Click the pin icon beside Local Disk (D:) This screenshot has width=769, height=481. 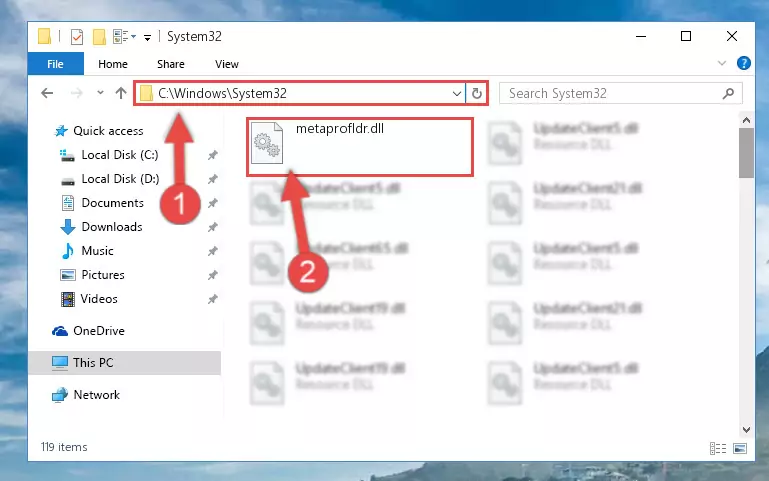pyautogui.click(x=212, y=179)
